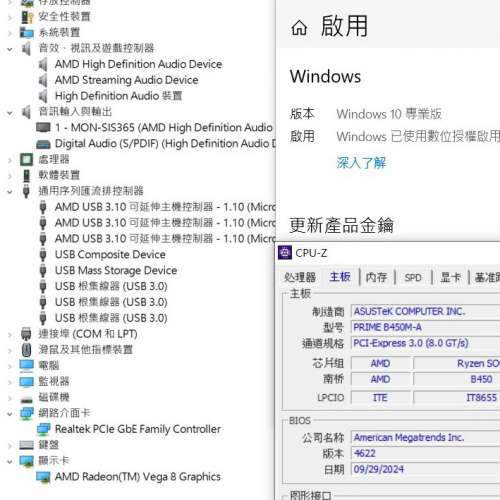Click the ITE LPCIO vendor value

[380, 397]
